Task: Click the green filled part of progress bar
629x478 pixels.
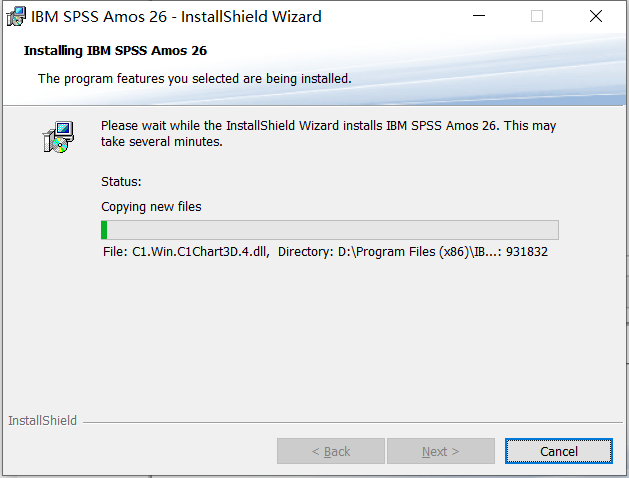Action: click(x=104, y=230)
